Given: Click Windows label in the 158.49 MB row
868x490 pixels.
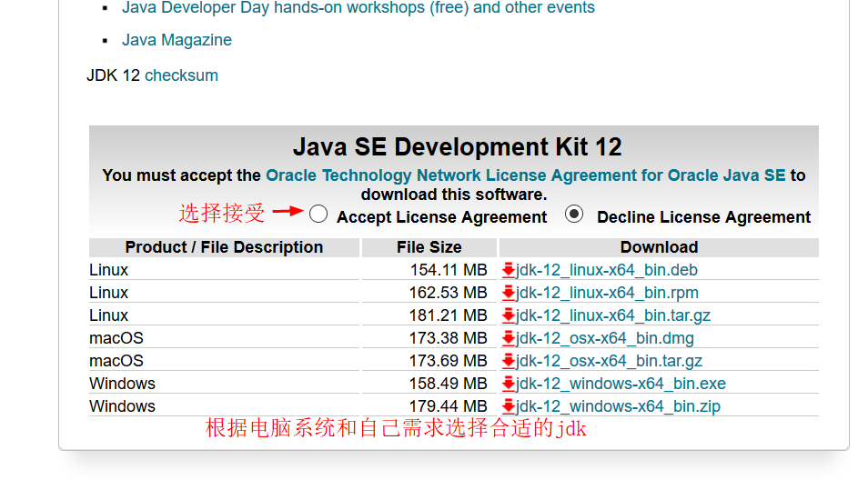Looking at the screenshot, I should tap(122, 384).
